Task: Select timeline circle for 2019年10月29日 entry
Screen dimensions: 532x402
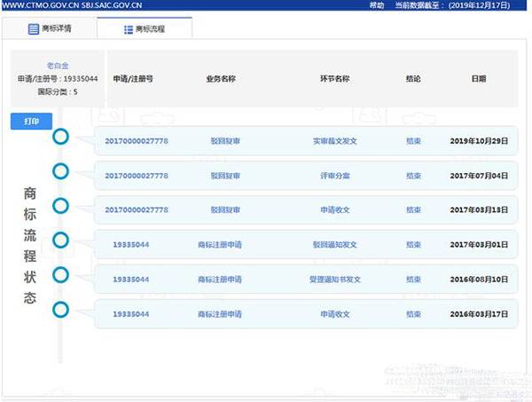Action: (60, 137)
